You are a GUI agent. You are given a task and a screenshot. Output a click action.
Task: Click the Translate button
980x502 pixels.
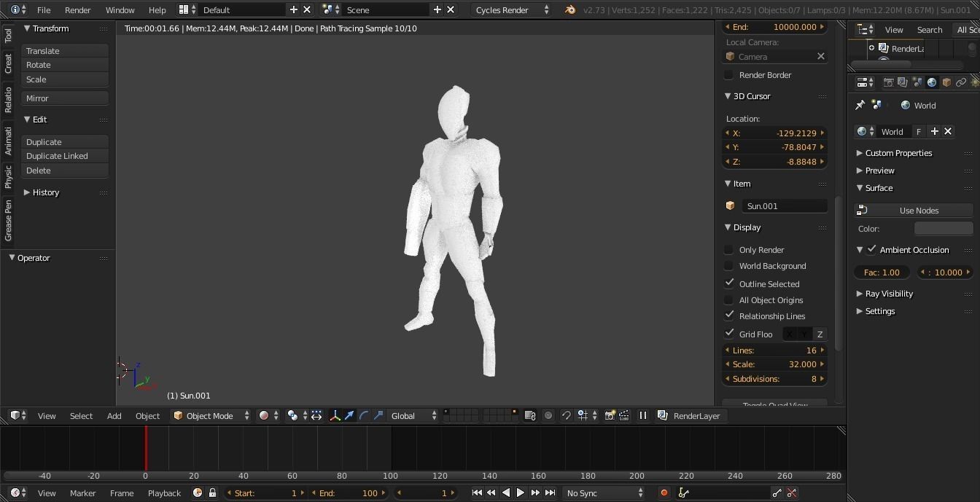(65, 51)
